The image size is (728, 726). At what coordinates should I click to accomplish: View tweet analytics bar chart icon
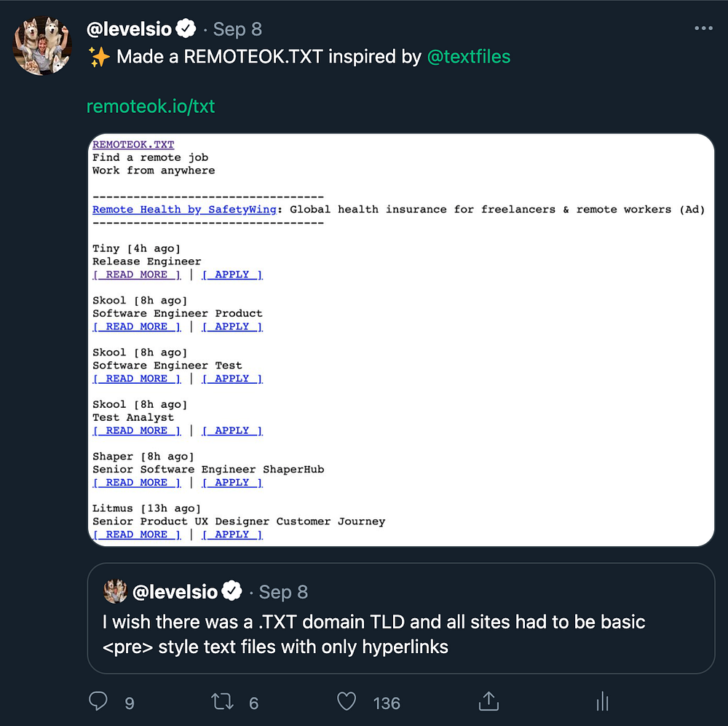click(x=602, y=701)
